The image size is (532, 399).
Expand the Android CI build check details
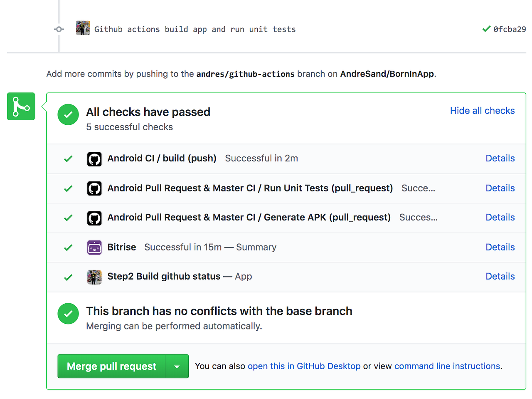[x=500, y=159]
